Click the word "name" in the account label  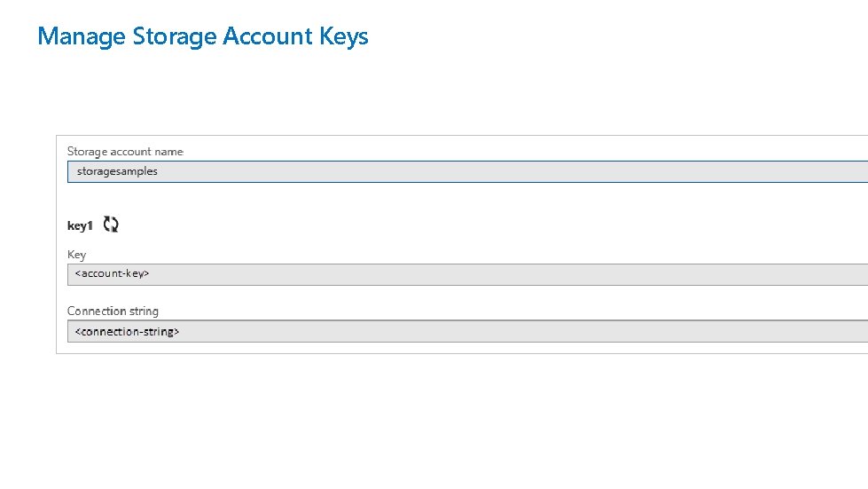pos(168,152)
